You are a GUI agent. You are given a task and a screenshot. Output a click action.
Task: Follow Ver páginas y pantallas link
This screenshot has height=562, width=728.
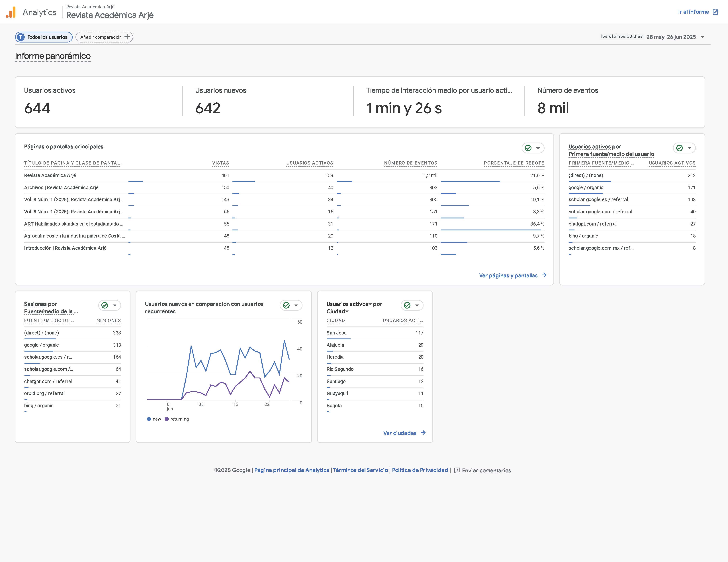point(513,275)
